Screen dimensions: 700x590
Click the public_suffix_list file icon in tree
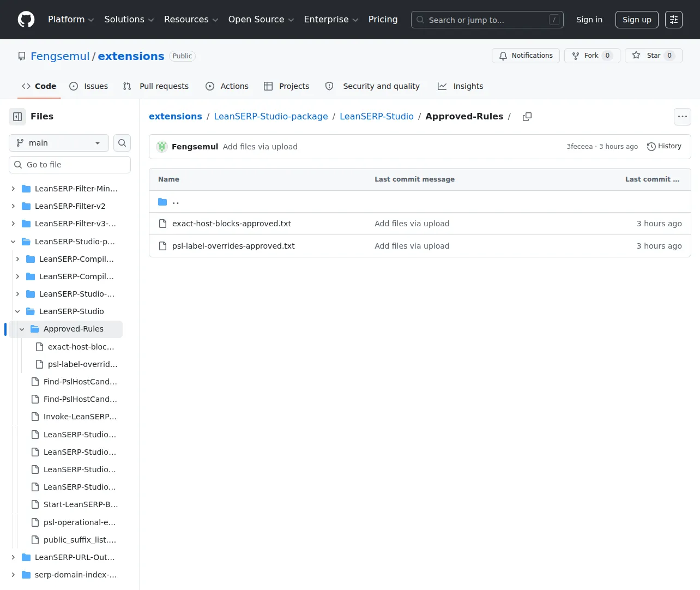pos(35,540)
